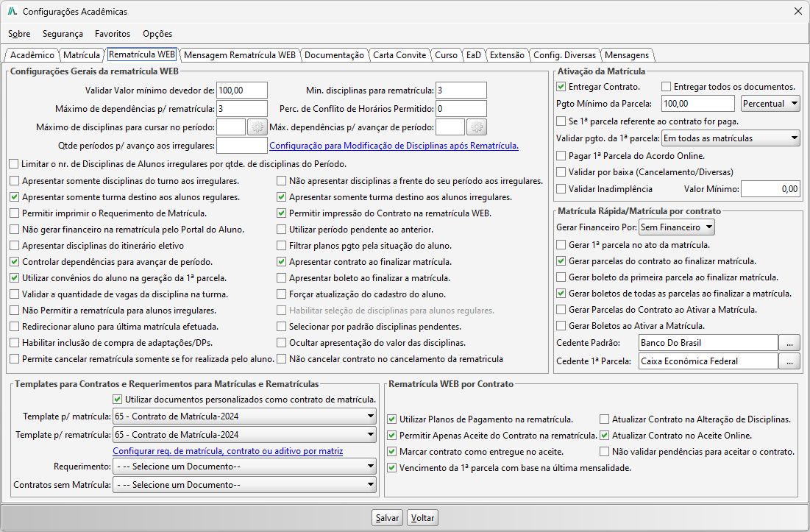Click gear icon beside Máximo de disciplinas field
This screenshot has width=810, height=532.
(257, 127)
